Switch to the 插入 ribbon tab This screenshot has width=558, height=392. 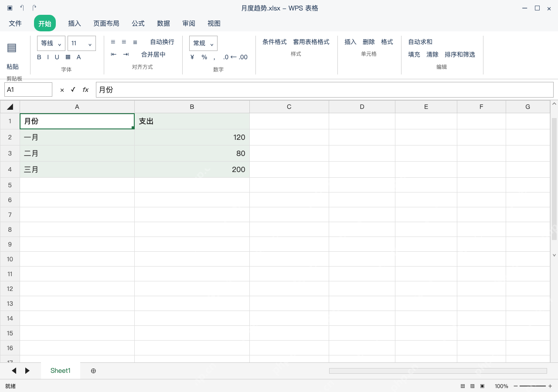point(75,24)
